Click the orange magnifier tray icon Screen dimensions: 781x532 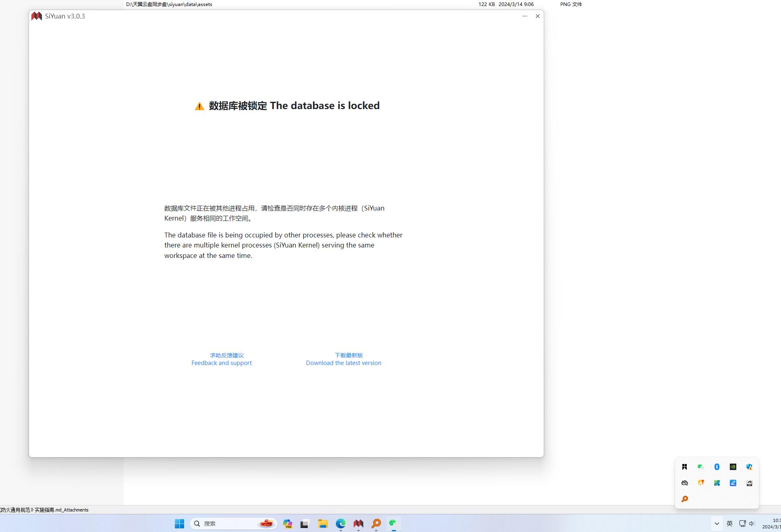(x=684, y=499)
